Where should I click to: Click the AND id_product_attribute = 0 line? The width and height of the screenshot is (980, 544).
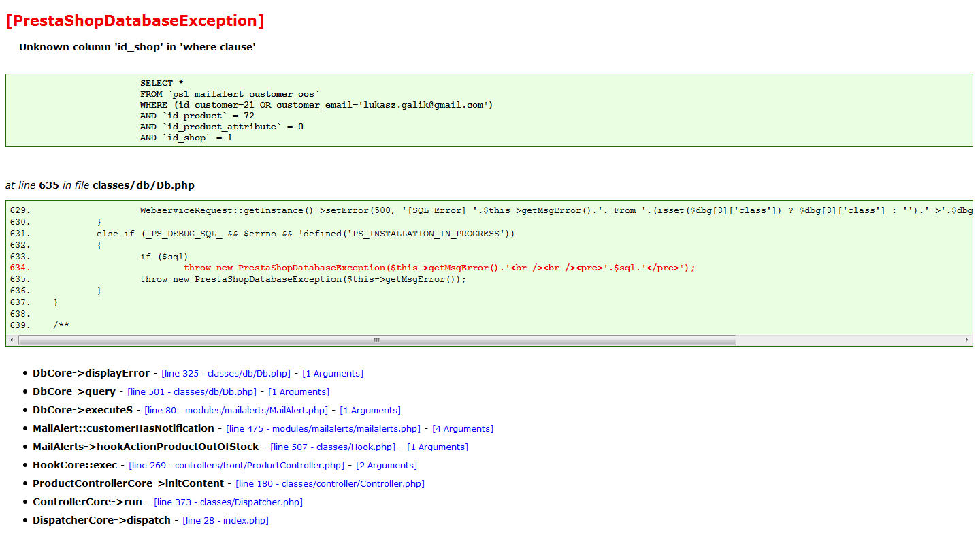click(x=222, y=127)
